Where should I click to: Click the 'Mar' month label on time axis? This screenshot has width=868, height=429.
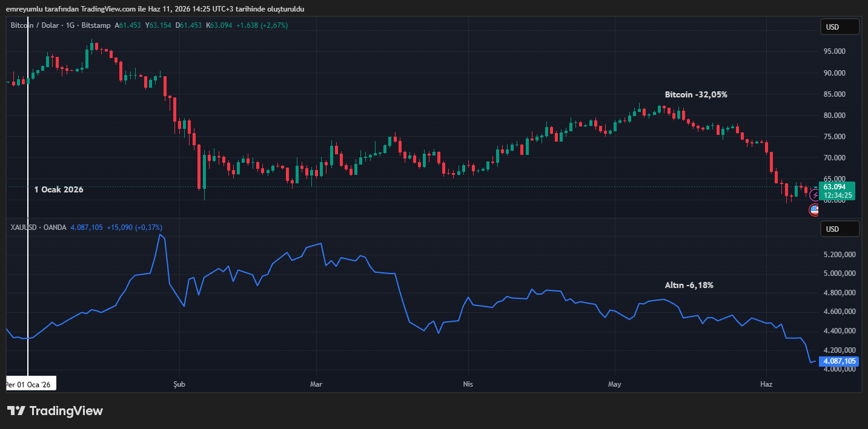click(x=316, y=384)
